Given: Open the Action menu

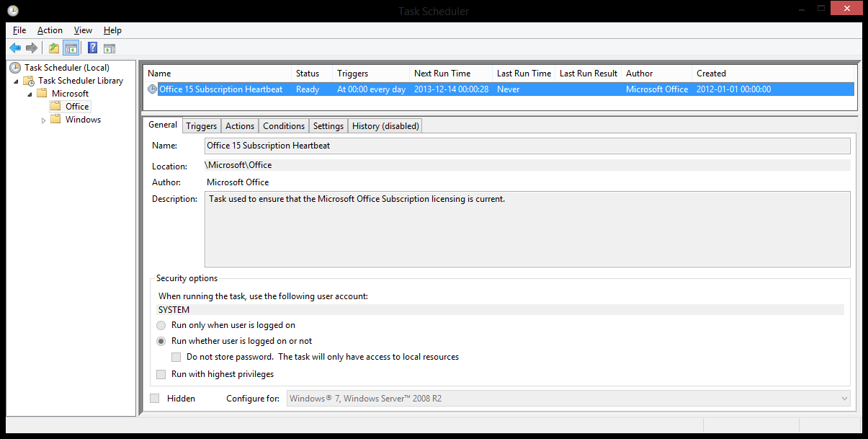Looking at the screenshot, I should 50,30.
